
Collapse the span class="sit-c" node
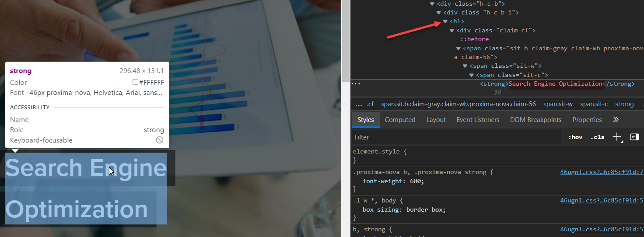pyautogui.click(x=472, y=75)
